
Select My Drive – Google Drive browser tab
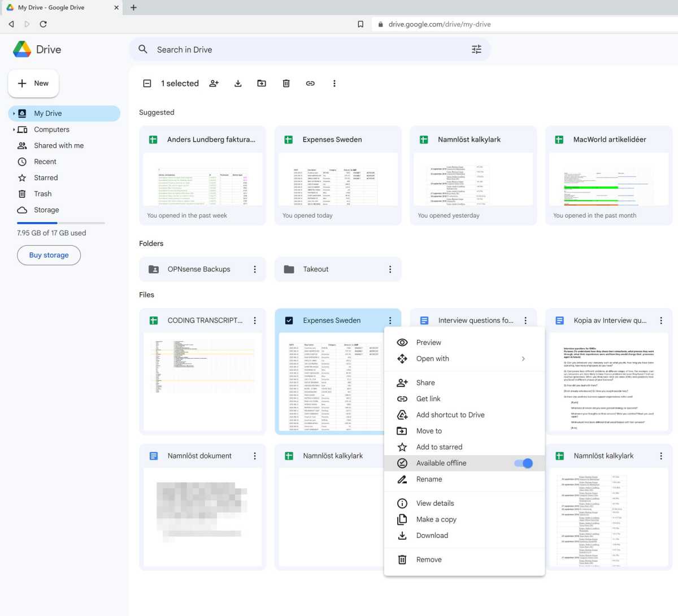coord(61,7)
